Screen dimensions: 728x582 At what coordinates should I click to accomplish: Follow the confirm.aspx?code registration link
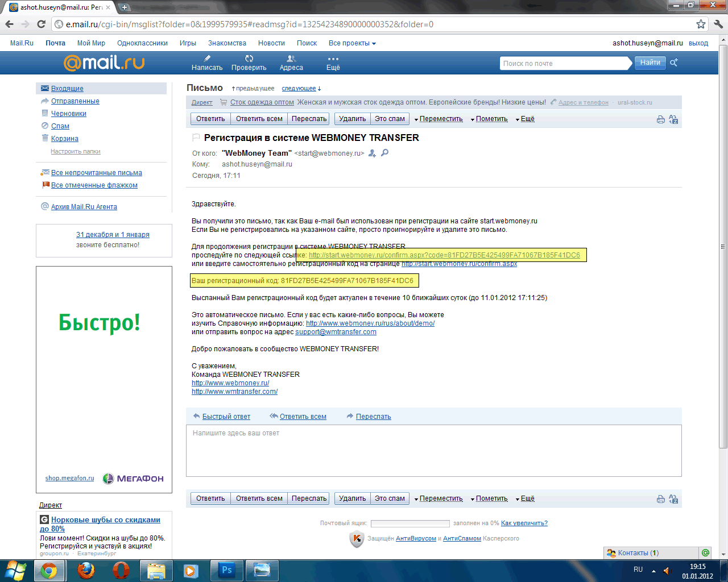(x=444, y=255)
